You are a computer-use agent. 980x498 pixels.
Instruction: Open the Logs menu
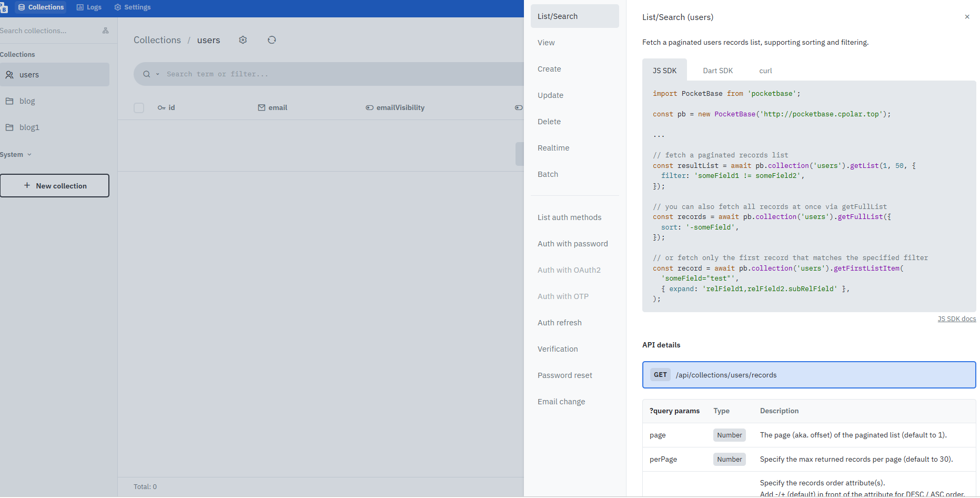point(89,7)
